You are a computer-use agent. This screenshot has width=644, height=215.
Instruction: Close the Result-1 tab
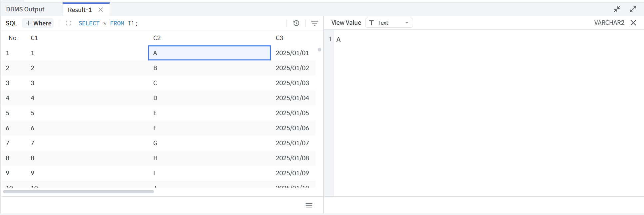pos(101,10)
